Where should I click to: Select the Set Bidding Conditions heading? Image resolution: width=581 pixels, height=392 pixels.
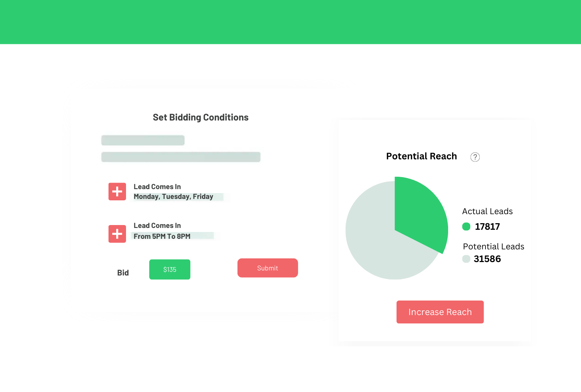pos(200,117)
